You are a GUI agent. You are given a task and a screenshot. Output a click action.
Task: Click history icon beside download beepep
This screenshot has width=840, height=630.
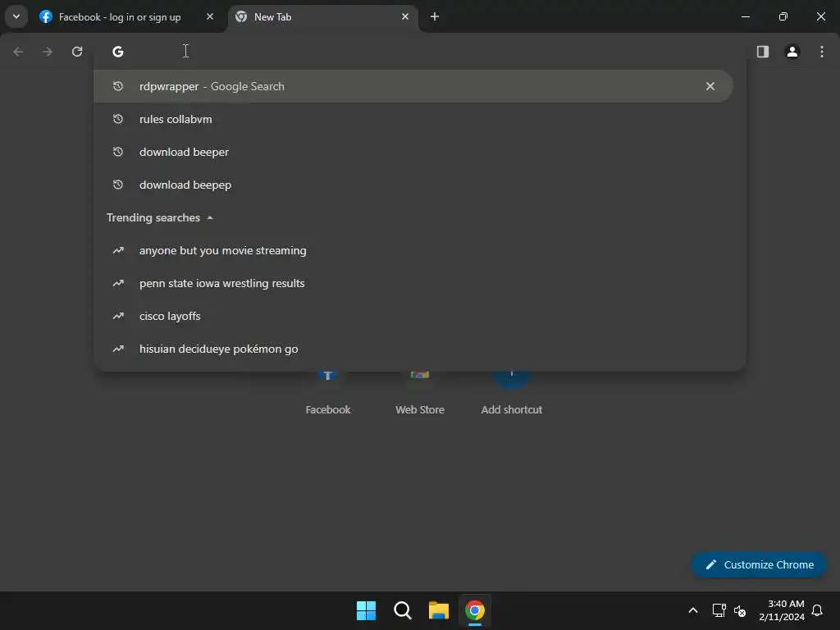click(118, 185)
